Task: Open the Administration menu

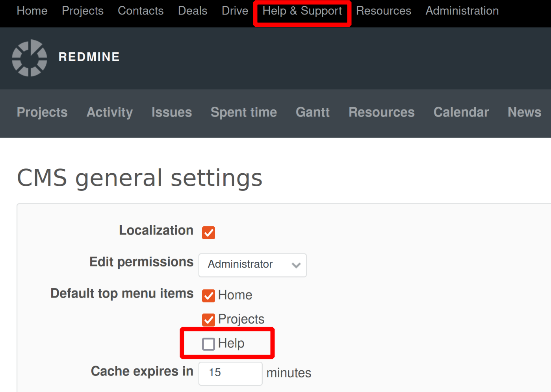Action: (x=462, y=11)
